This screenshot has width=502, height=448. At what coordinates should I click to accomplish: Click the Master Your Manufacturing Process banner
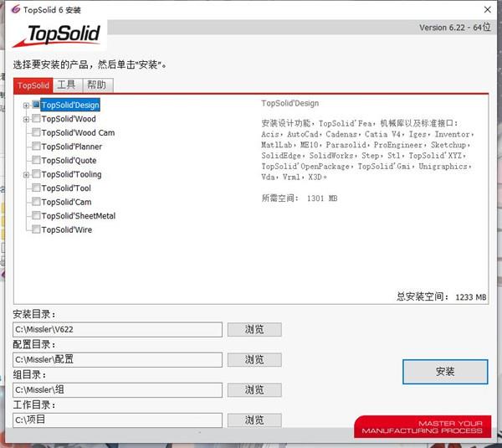pyautogui.click(x=423, y=427)
